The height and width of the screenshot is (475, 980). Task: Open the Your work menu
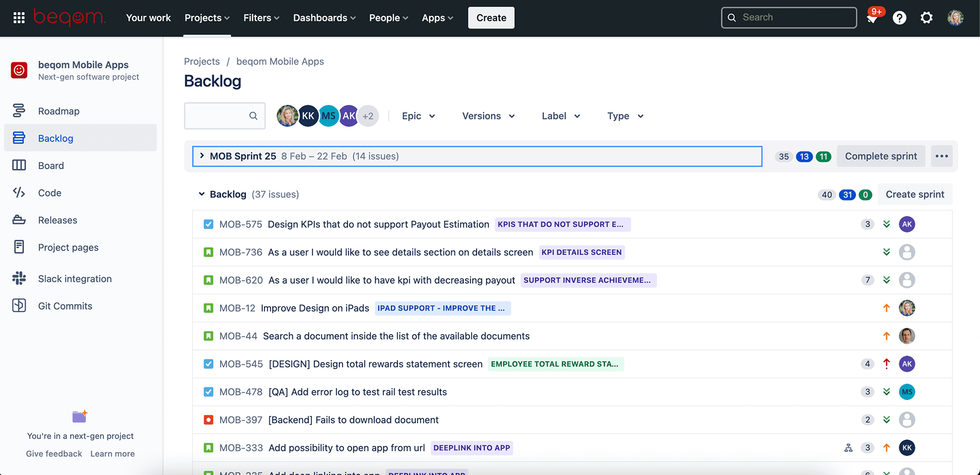click(148, 17)
